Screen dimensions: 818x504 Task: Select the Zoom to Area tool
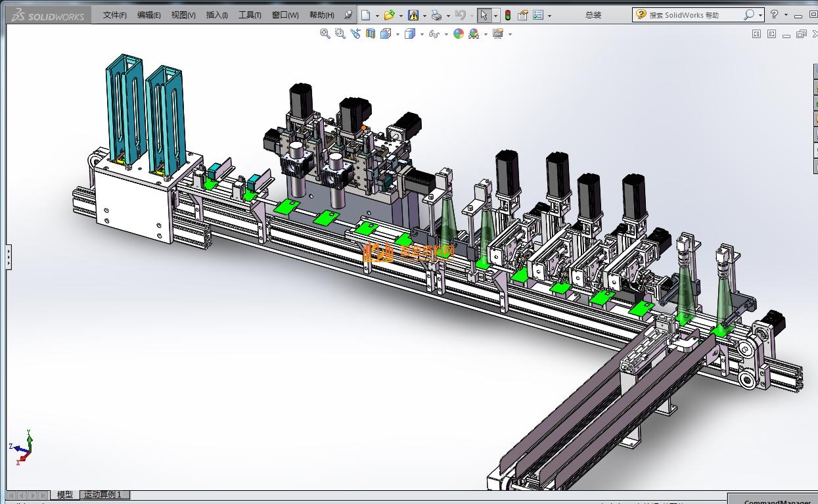click(x=340, y=34)
